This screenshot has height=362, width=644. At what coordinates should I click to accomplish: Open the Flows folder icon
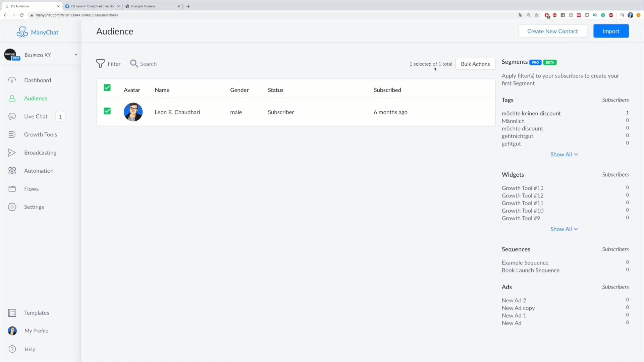(12, 189)
